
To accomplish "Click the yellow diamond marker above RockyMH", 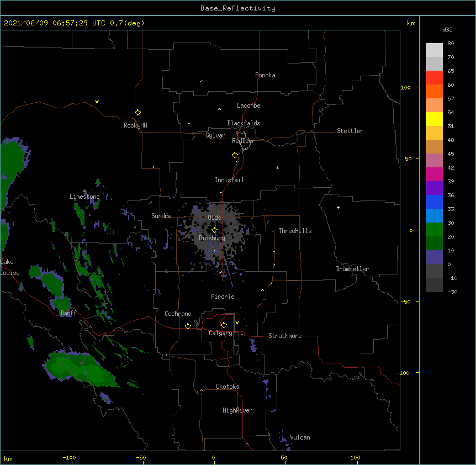I will point(137,113).
